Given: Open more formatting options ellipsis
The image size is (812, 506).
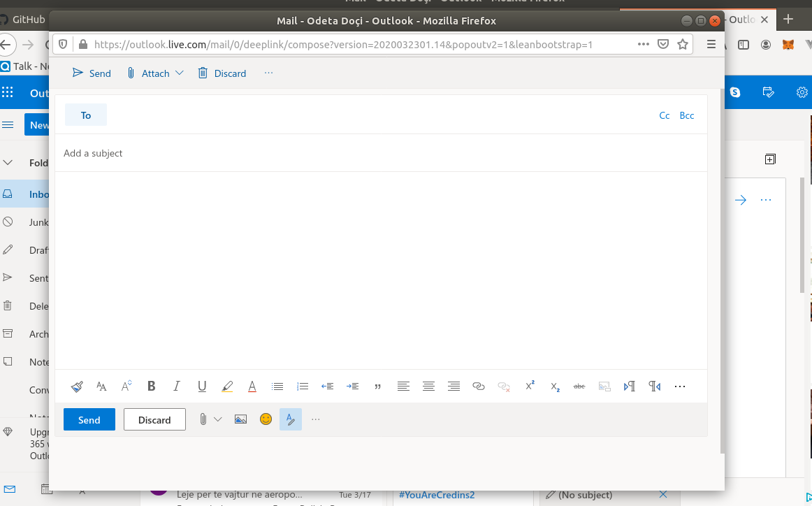Looking at the screenshot, I should click(680, 386).
